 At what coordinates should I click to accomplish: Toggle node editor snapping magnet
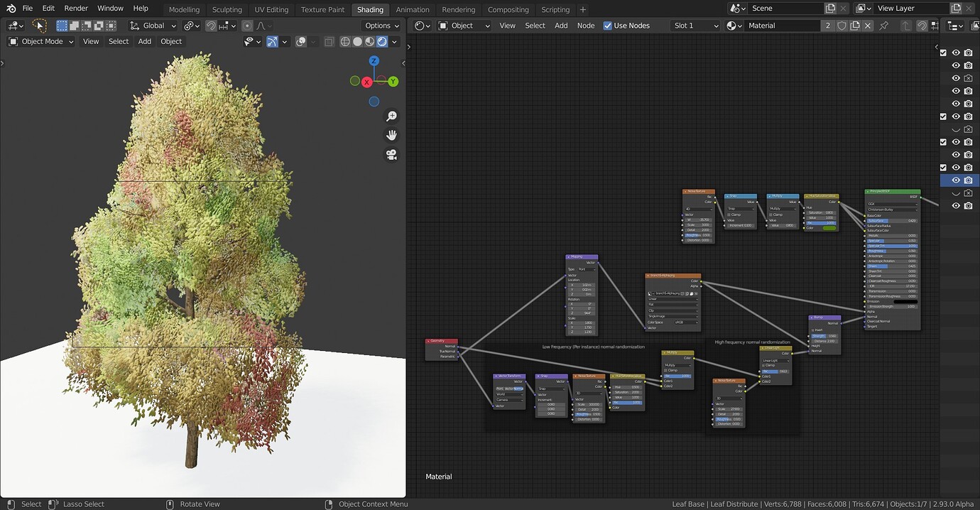pos(922,26)
